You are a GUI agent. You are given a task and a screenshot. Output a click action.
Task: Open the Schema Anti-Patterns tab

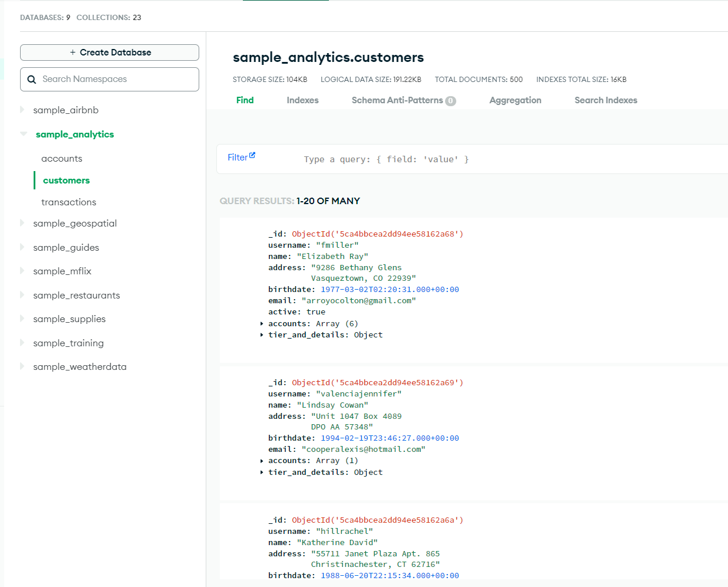(404, 100)
